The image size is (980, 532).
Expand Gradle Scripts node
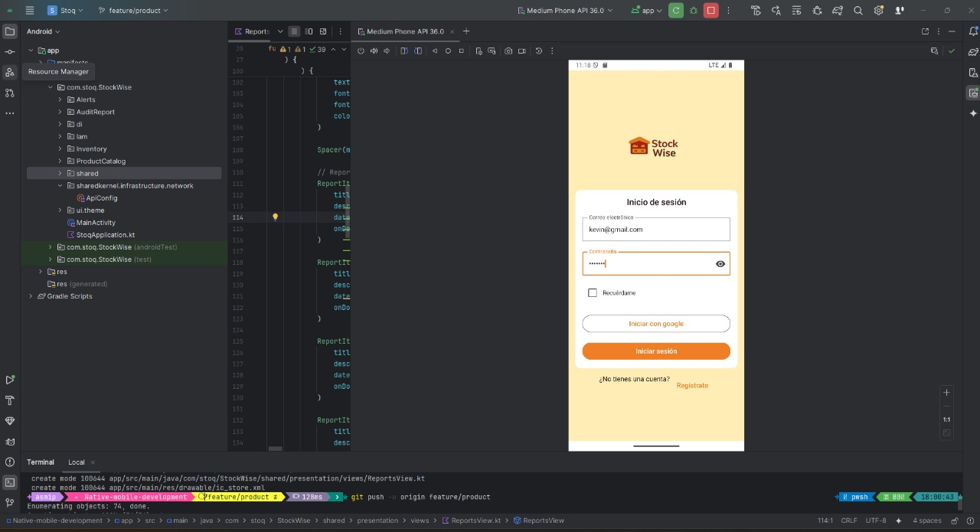tap(31, 296)
